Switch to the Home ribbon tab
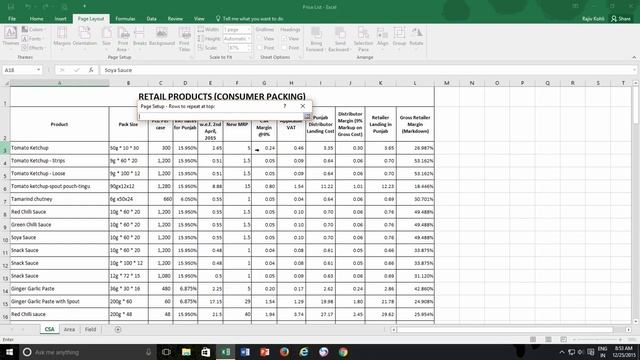The height and width of the screenshot is (360, 640). click(36, 19)
